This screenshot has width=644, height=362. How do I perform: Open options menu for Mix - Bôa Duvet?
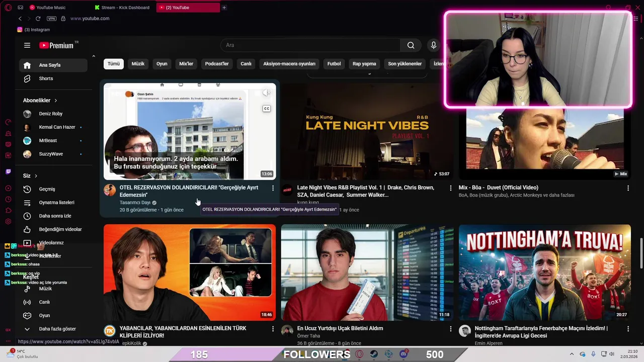pyautogui.click(x=628, y=188)
